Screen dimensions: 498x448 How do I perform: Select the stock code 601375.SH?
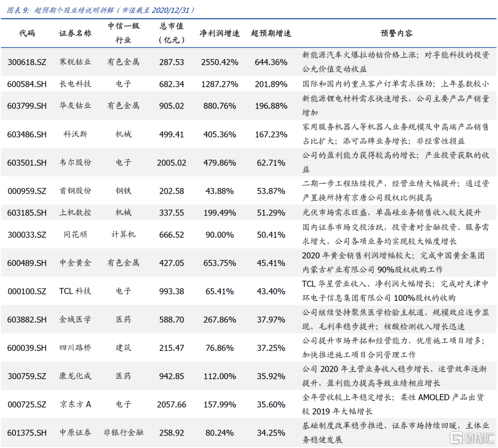(27, 433)
